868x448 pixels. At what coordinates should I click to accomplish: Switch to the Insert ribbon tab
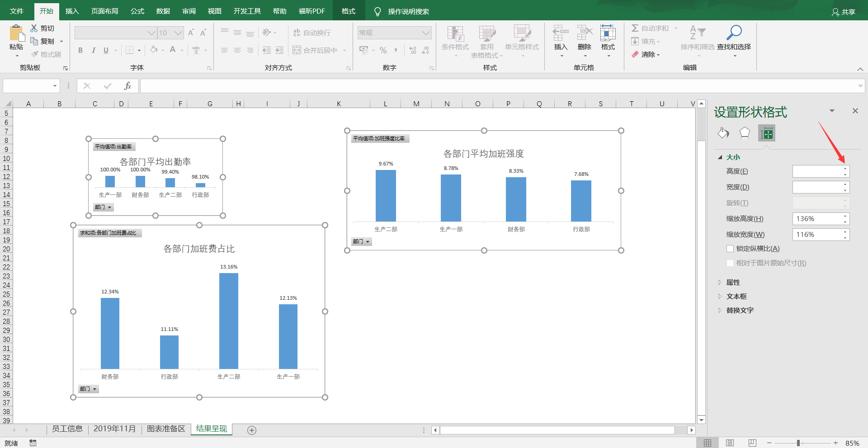(72, 11)
